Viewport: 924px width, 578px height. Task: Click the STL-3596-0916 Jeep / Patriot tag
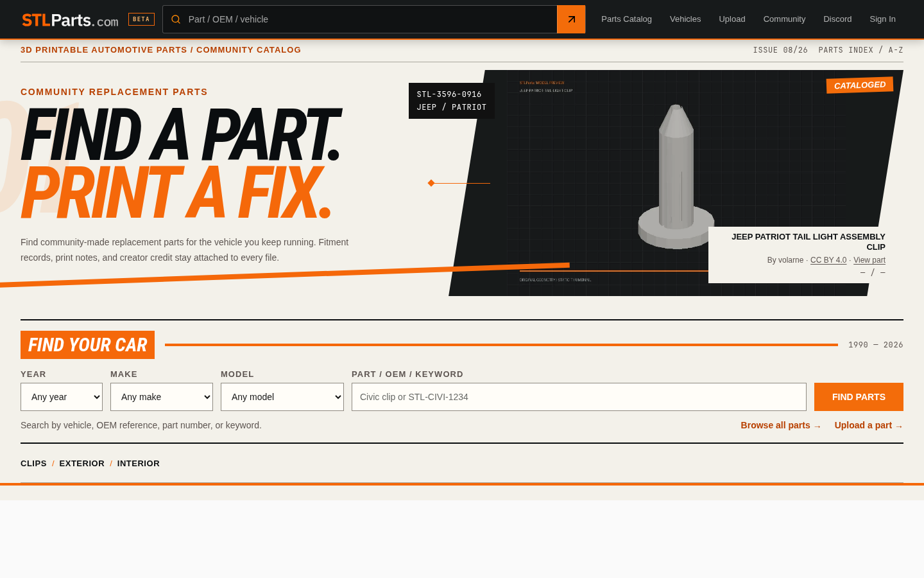(452, 101)
